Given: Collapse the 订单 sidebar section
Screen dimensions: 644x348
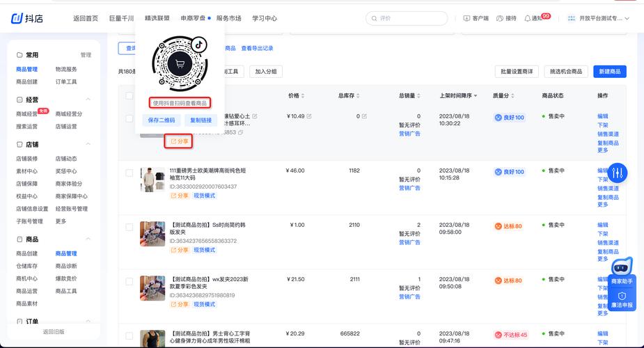Looking at the screenshot, I should coord(88,321).
